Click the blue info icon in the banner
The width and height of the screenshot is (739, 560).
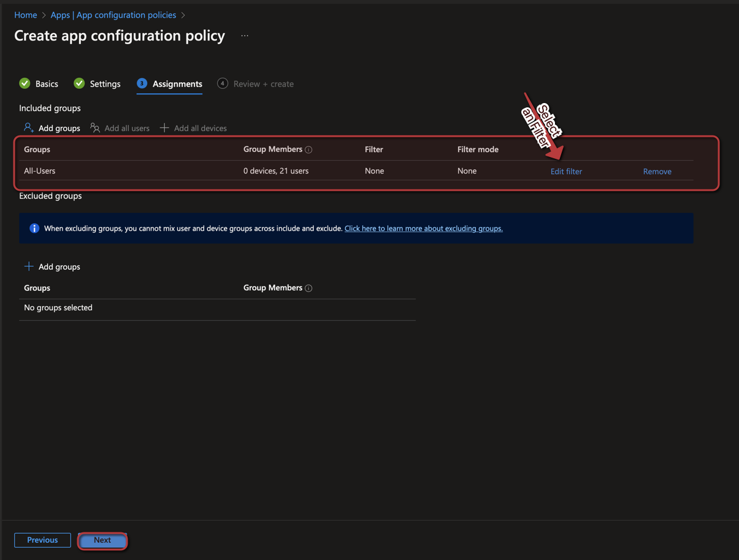(34, 228)
